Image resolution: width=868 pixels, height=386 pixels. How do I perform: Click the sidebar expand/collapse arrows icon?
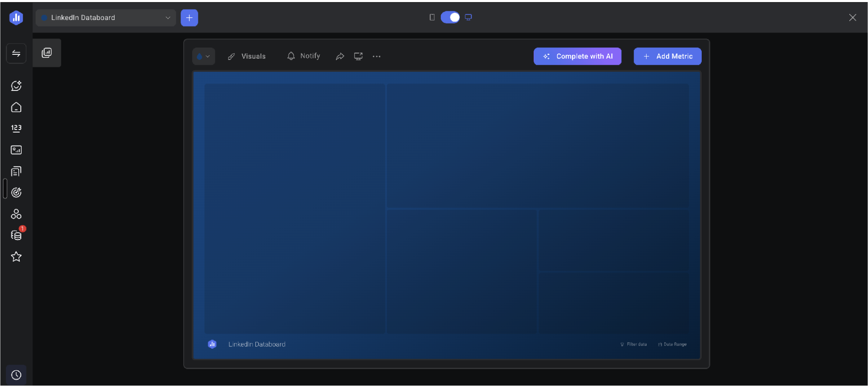pos(16,53)
